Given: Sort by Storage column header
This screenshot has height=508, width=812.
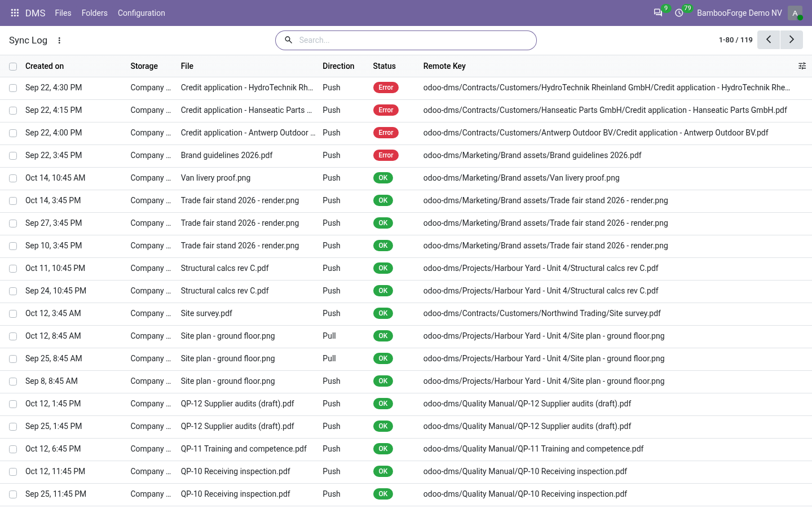Looking at the screenshot, I should coord(144,66).
